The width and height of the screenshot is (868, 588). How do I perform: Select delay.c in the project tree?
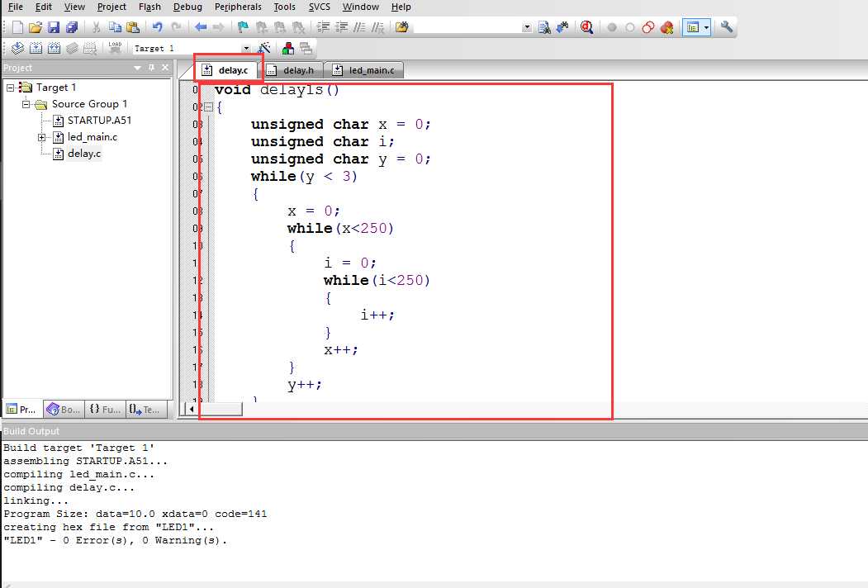[84, 154]
